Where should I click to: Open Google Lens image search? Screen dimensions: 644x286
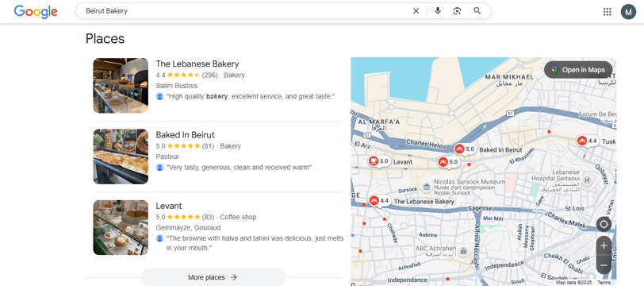(x=457, y=11)
